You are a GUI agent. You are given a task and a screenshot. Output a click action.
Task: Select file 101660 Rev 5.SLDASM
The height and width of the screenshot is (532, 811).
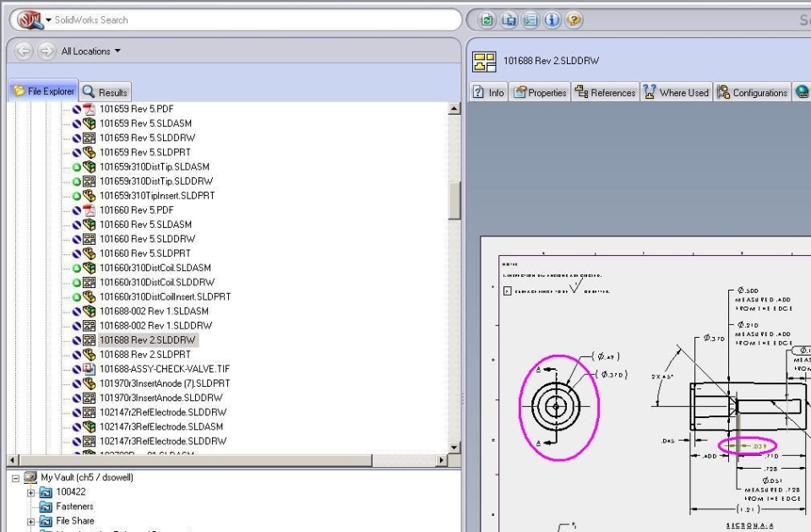pos(146,225)
